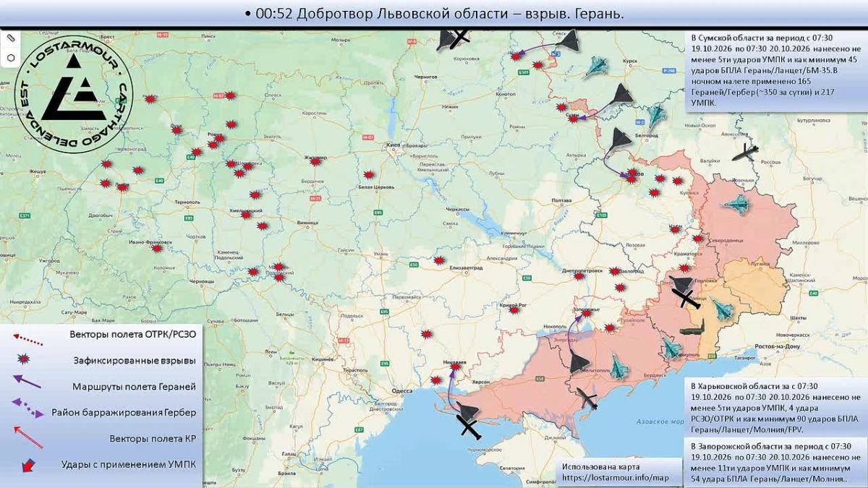Click the explosion marker near Житомир
The height and width of the screenshot is (488, 868).
(x=315, y=161)
